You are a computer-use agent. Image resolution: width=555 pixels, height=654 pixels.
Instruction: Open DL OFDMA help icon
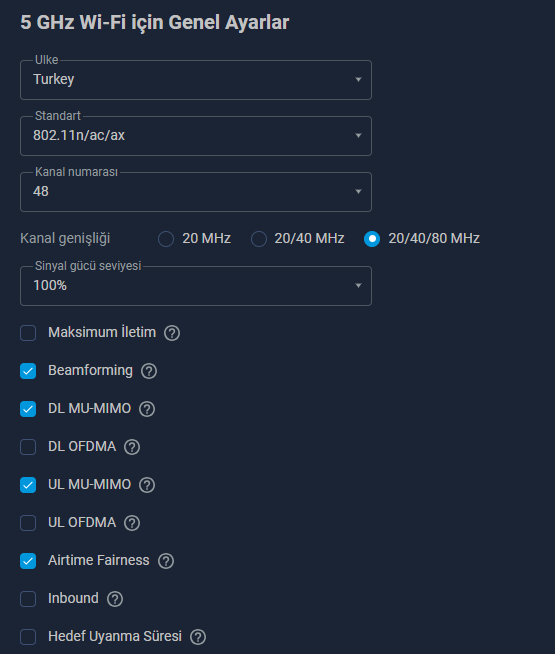(132, 447)
